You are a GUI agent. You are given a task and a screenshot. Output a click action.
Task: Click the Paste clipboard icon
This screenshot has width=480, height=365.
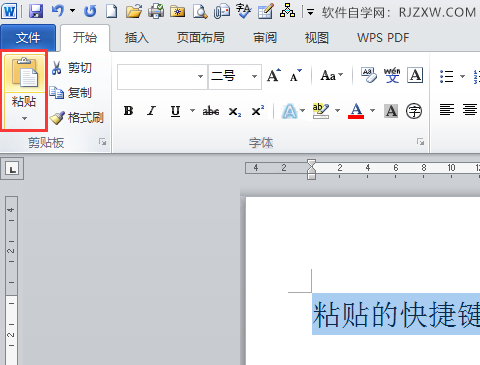click(25, 72)
